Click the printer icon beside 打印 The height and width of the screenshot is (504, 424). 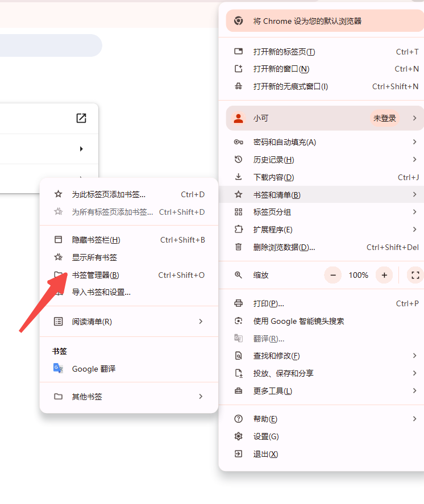coord(238,303)
